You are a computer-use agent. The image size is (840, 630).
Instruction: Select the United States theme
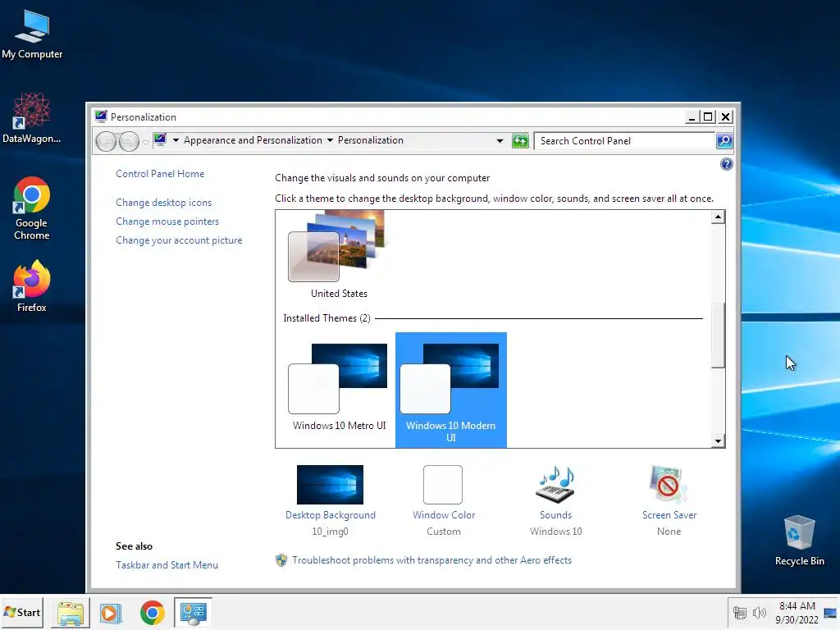point(339,256)
